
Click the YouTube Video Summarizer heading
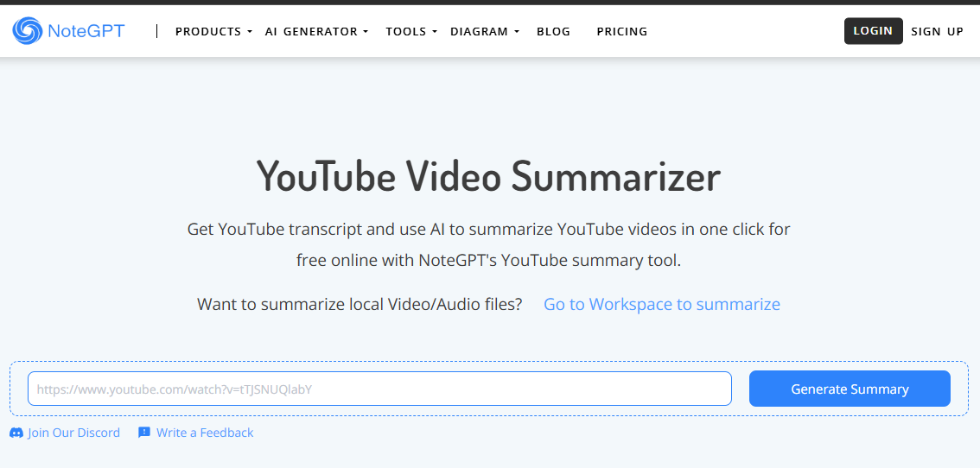tap(489, 177)
